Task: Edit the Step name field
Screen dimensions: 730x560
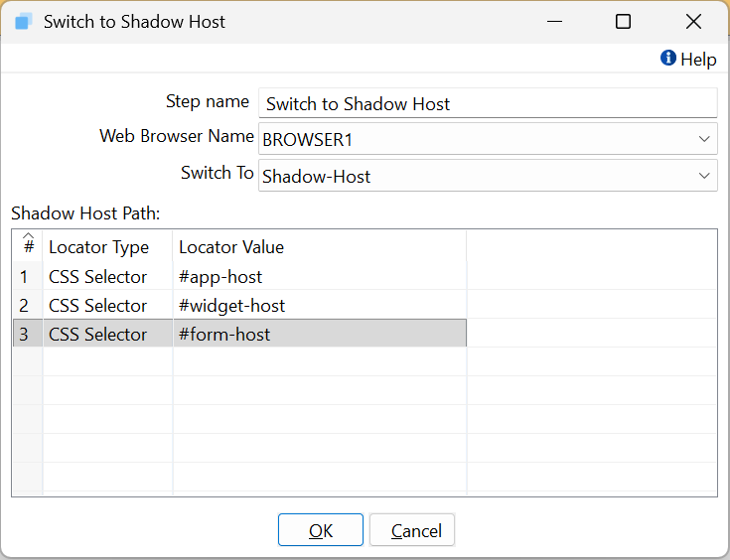Action: pyautogui.click(x=488, y=103)
